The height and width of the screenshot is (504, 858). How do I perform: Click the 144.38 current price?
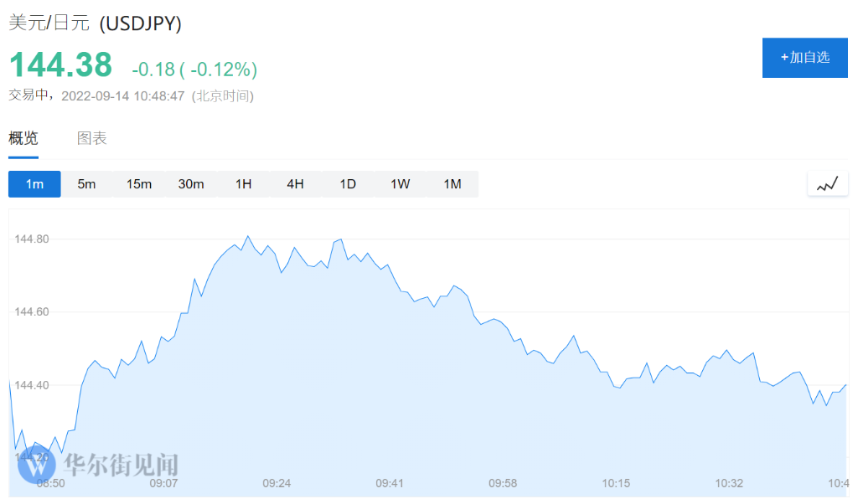(x=60, y=65)
